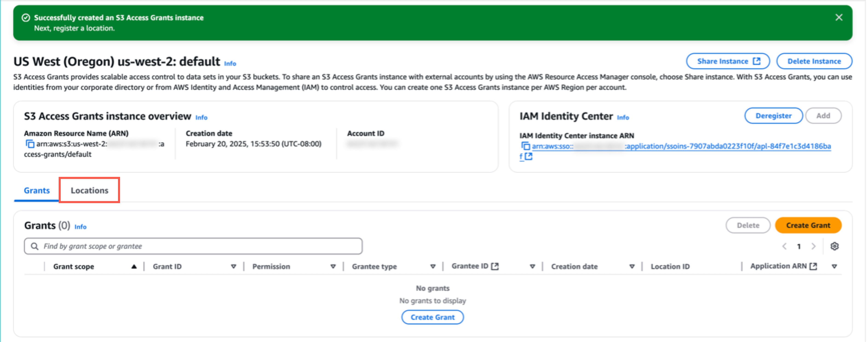Open external link icon after Identity Center ARN
Screen dimensions: 868x342
coord(529,157)
